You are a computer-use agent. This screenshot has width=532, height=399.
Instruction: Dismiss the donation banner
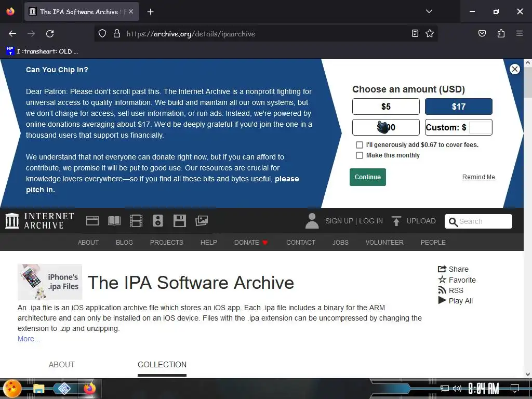[514, 69]
